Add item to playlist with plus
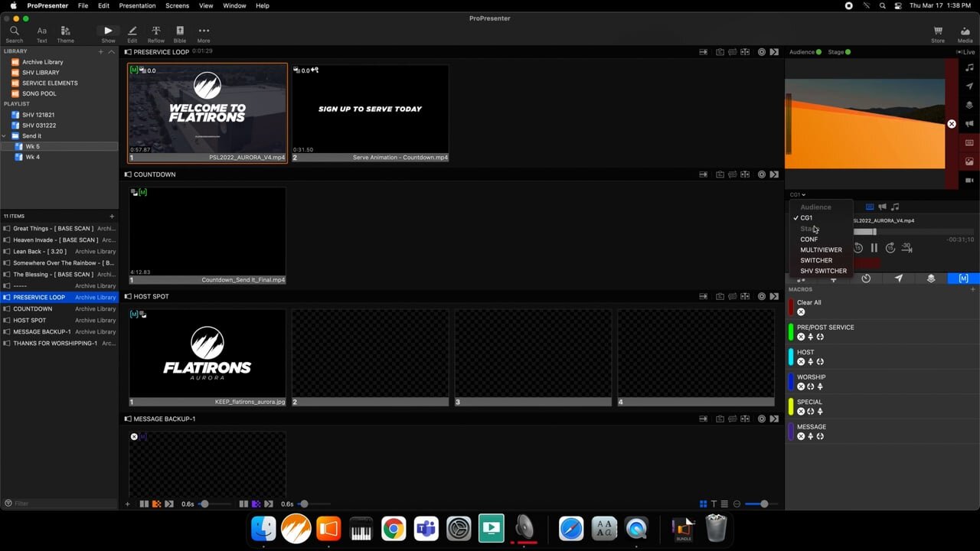Screen dimensions: 980x551 pyautogui.click(x=112, y=217)
